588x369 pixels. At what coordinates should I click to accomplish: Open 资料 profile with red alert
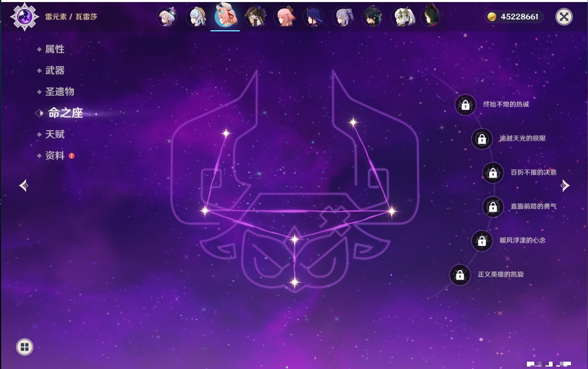[x=55, y=155]
